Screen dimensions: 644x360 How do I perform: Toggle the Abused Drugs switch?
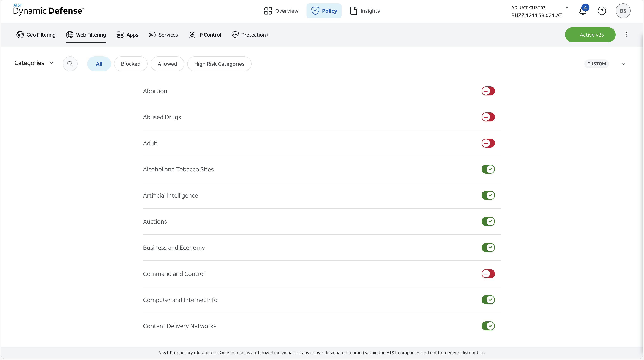[488, 117]
